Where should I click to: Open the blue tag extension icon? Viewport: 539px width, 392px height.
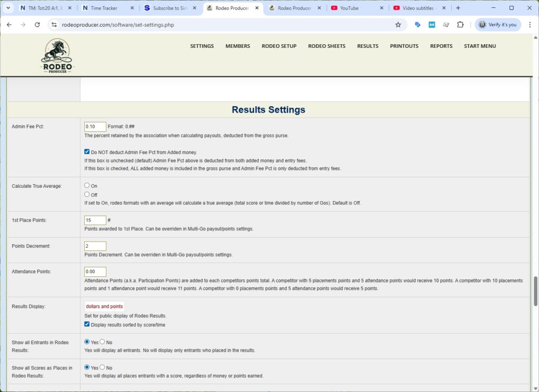417,24
